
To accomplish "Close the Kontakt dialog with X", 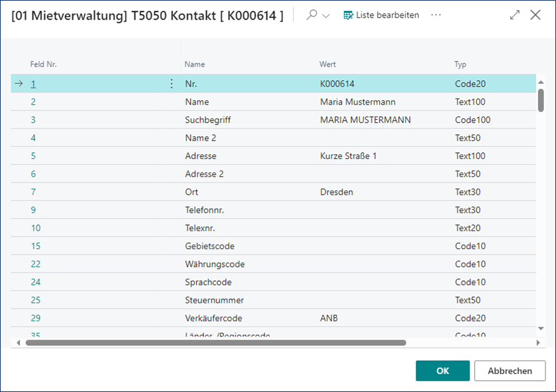I will point(535,15).
